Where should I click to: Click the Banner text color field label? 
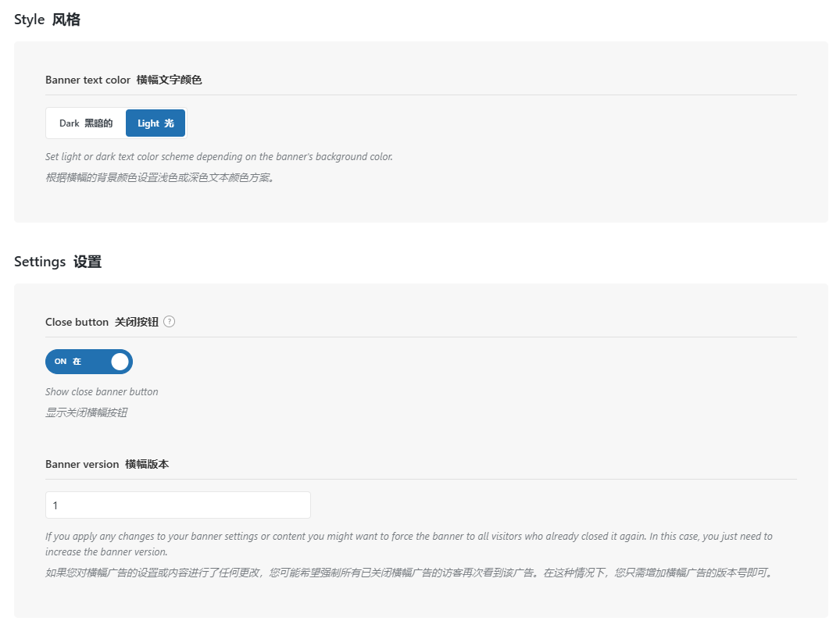(123, 80)
